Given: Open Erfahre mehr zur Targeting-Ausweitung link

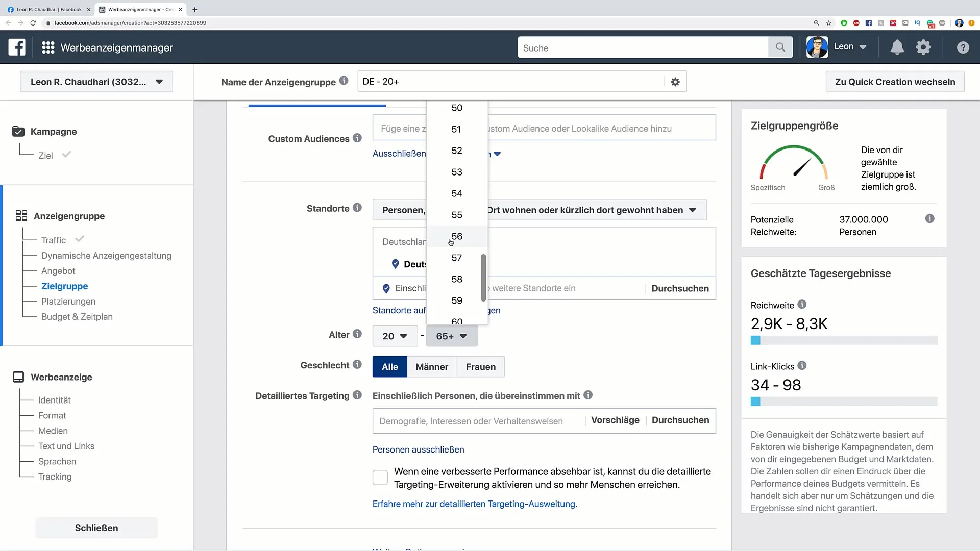Looking at the screenshot, I should [x=475, y=504].
